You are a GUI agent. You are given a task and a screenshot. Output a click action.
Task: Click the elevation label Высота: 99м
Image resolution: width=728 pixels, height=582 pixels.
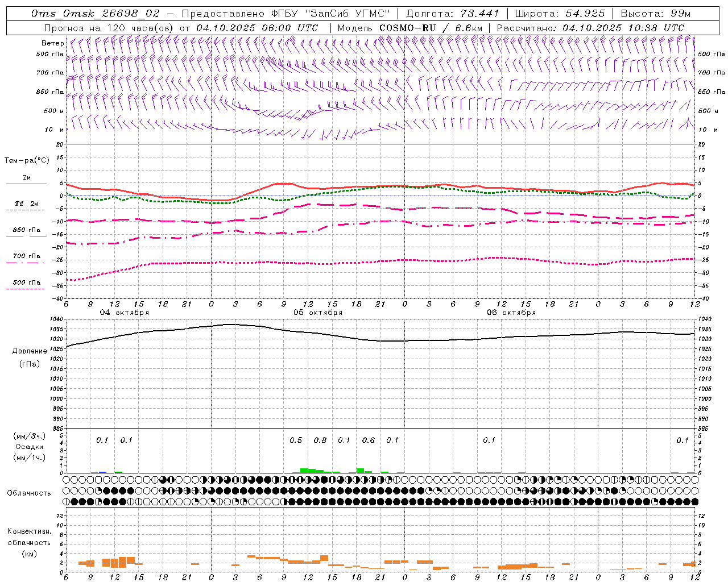coord(656,14)
